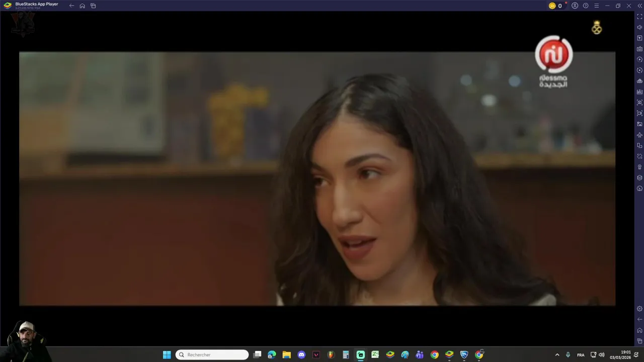Go back with BlueStacks back arrow in title bar

[x=71, y=6]
